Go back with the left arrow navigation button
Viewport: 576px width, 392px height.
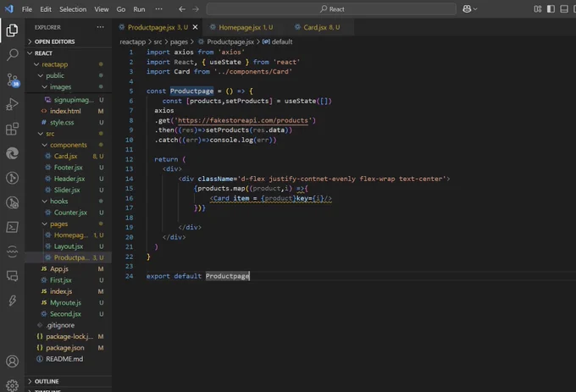(x=182, y=9)
